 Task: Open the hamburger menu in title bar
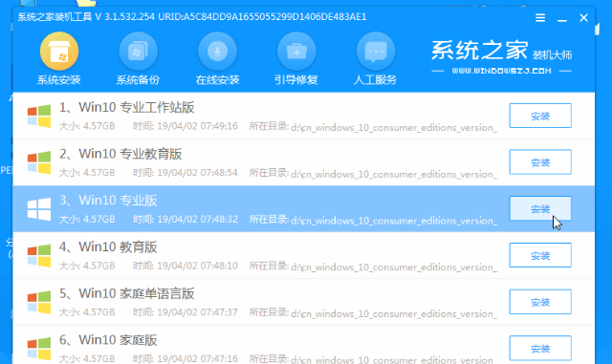point(540,17)
